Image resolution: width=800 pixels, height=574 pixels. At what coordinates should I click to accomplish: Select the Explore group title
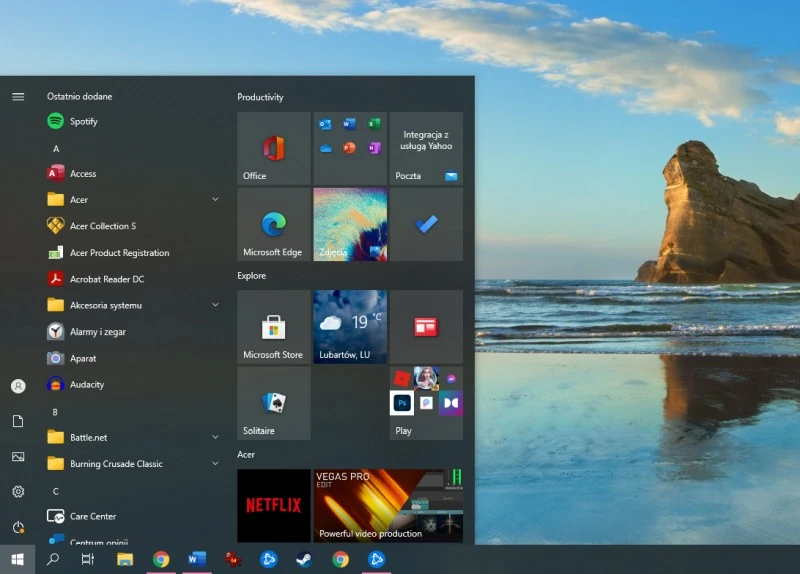point(252,276)
